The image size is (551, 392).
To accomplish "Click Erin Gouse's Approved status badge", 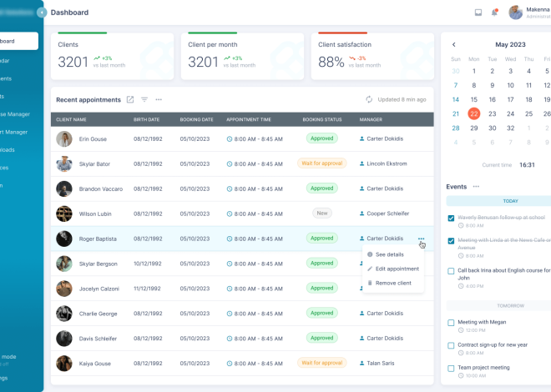I will point(322,138).
